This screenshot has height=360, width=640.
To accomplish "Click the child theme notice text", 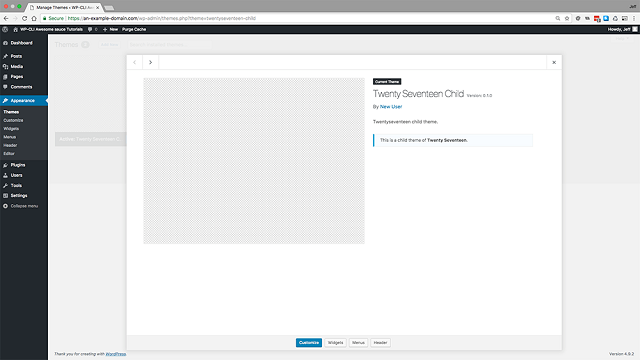I will (x=424, y=140).
